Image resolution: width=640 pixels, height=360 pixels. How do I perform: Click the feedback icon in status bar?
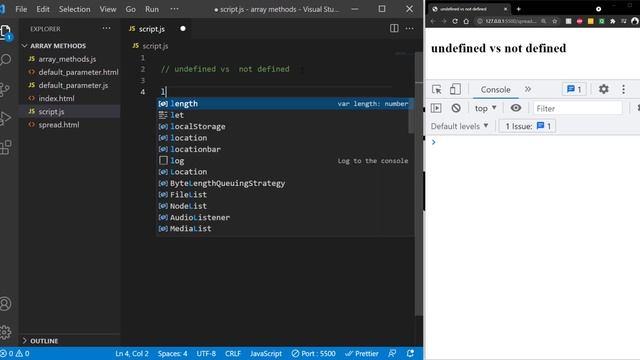click(392, 353)
